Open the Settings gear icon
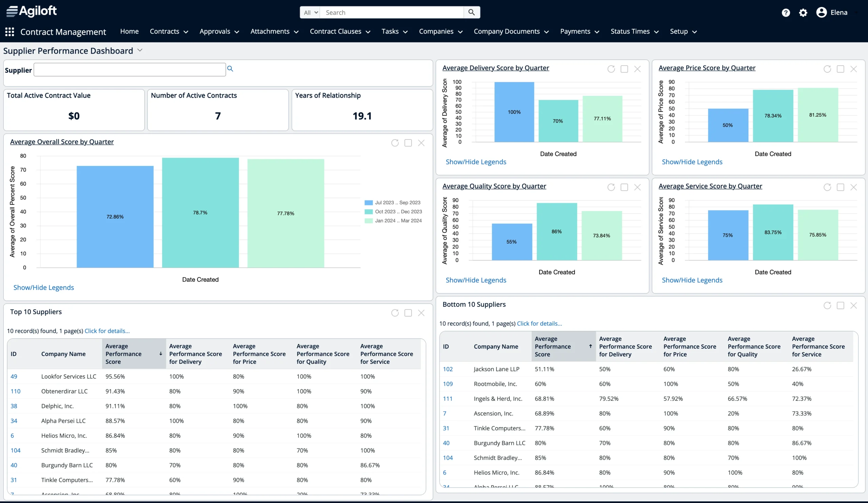The image size is (868, 503). pyautogui.click(x=803, y=12)
